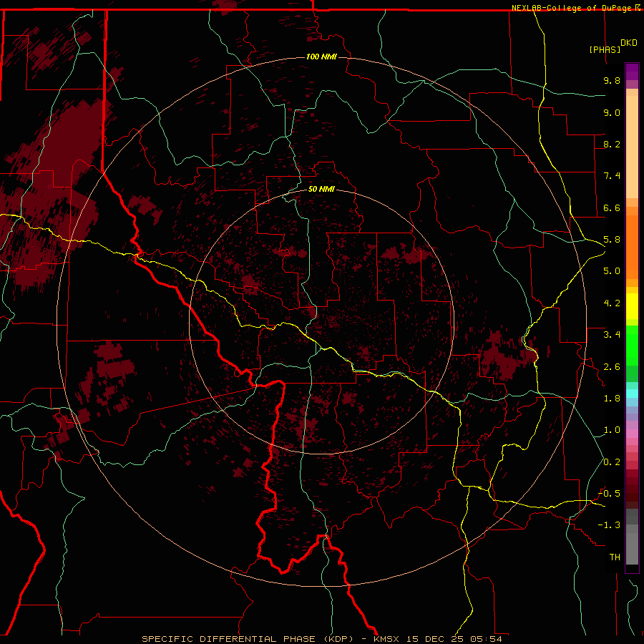Click the yellow segment of the color bar
Screen dimensions: 644x644
click(x=632, y=306)
